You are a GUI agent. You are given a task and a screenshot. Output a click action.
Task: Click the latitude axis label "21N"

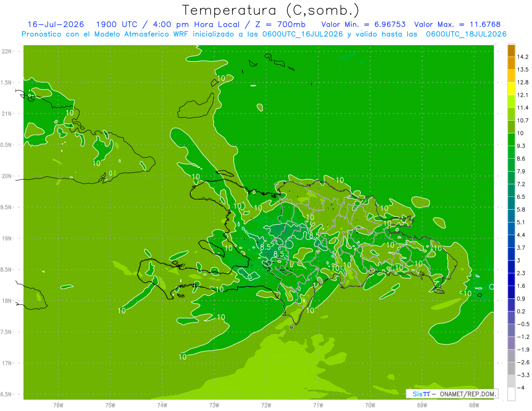7,114
